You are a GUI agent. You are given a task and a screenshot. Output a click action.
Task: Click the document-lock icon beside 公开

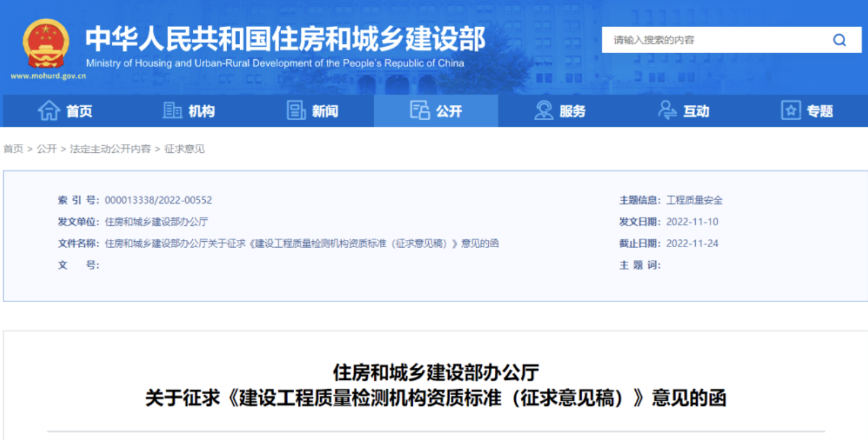[x=420, y=110]
